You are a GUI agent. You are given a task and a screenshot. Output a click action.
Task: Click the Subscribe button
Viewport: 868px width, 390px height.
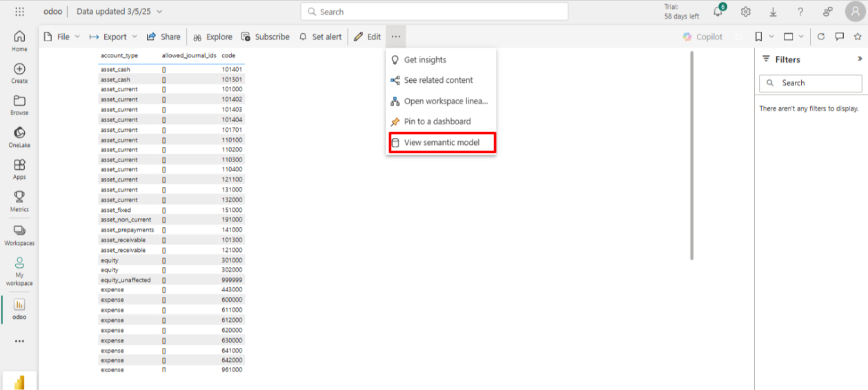click(265, 37)
